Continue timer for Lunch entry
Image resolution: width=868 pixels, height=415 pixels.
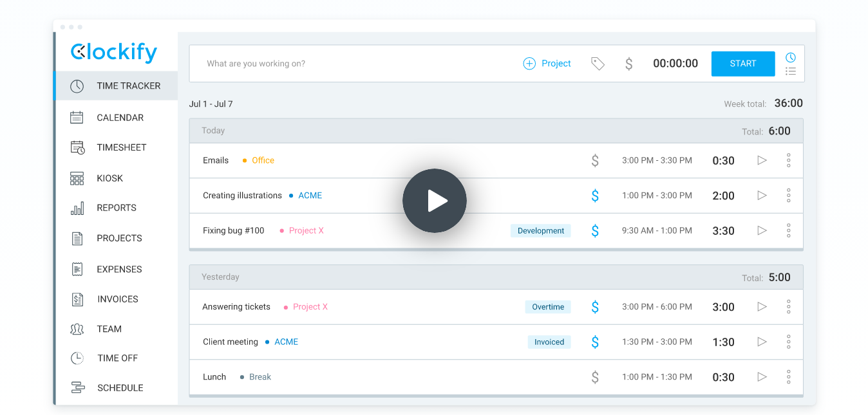(x=762, y=377)
